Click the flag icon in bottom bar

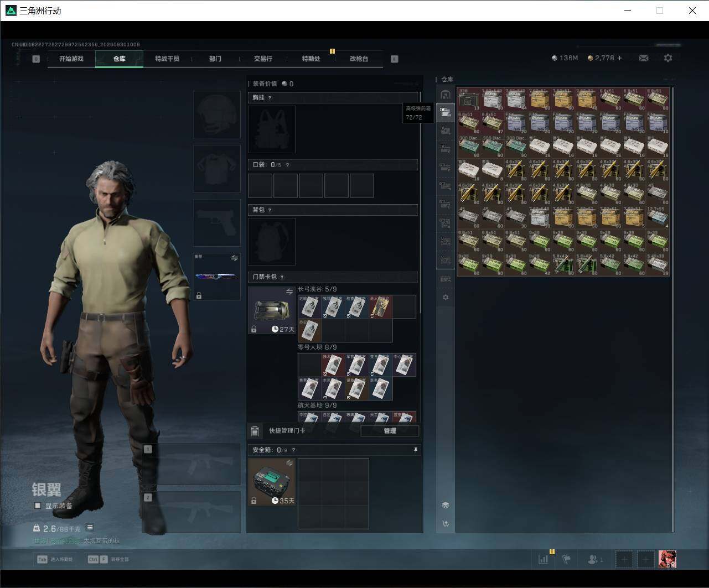click(566, 559)
